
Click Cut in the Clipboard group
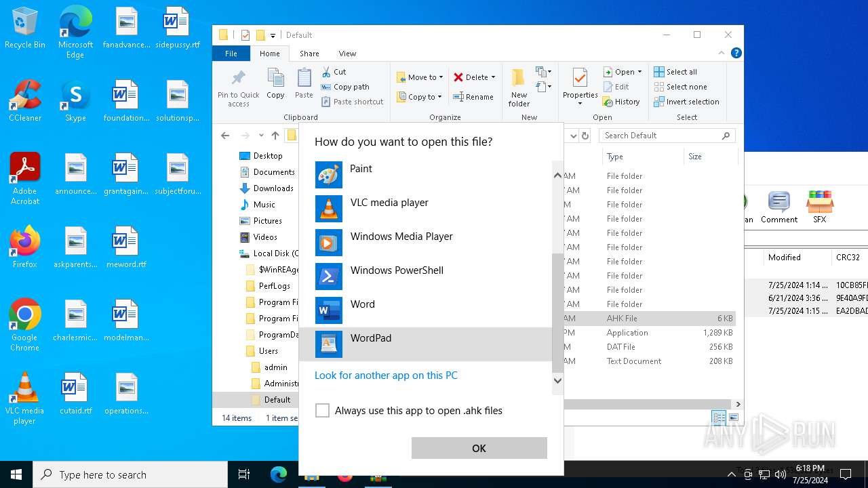tap(334, 72)
